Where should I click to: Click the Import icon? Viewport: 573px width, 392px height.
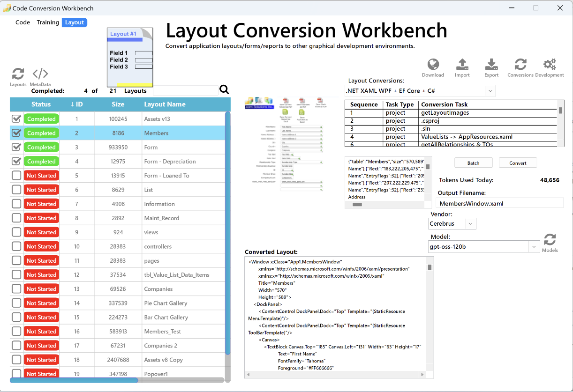coord(462,65)
